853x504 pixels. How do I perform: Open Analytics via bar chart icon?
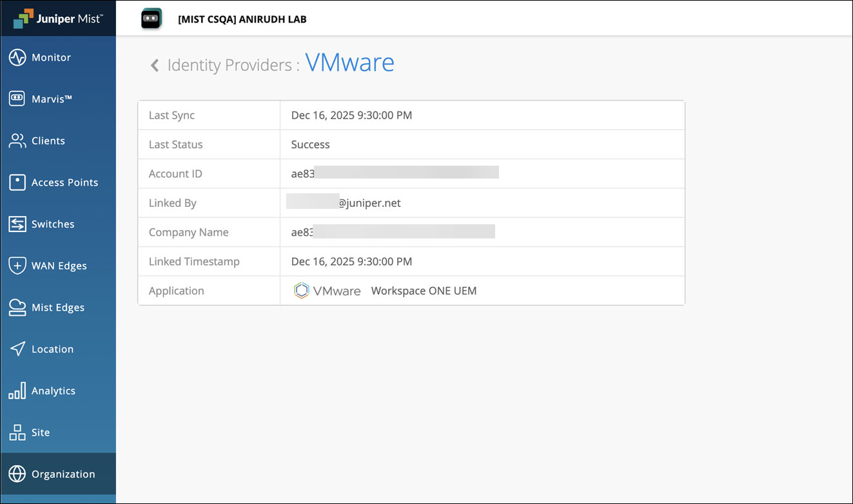[x=17, y=391]
